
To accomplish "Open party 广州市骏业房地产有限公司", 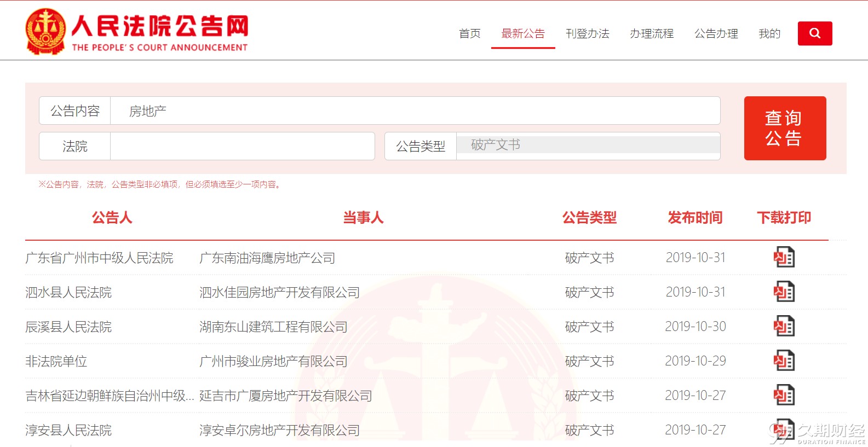I will 273,361.
